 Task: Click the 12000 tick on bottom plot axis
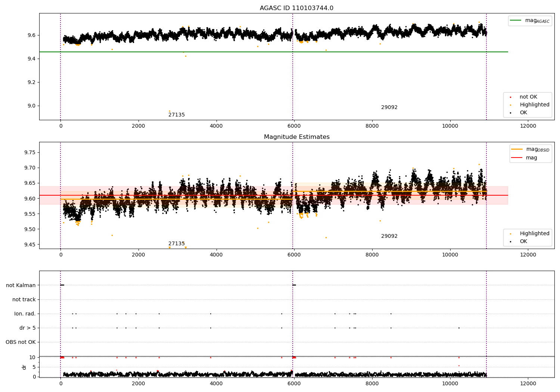pos(528,384)
